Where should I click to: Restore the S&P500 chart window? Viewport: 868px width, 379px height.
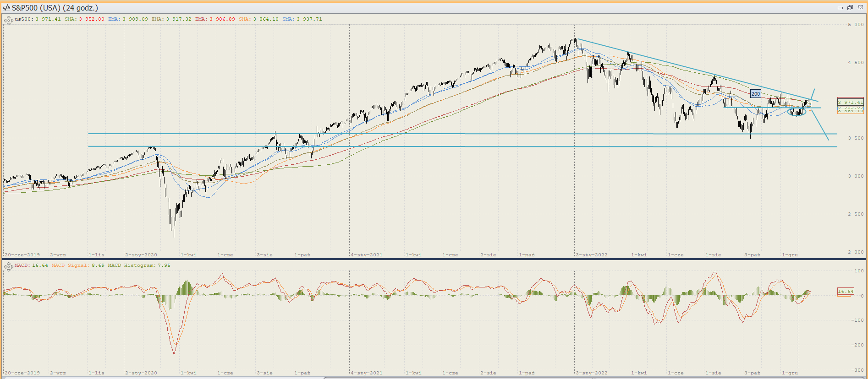850,8
